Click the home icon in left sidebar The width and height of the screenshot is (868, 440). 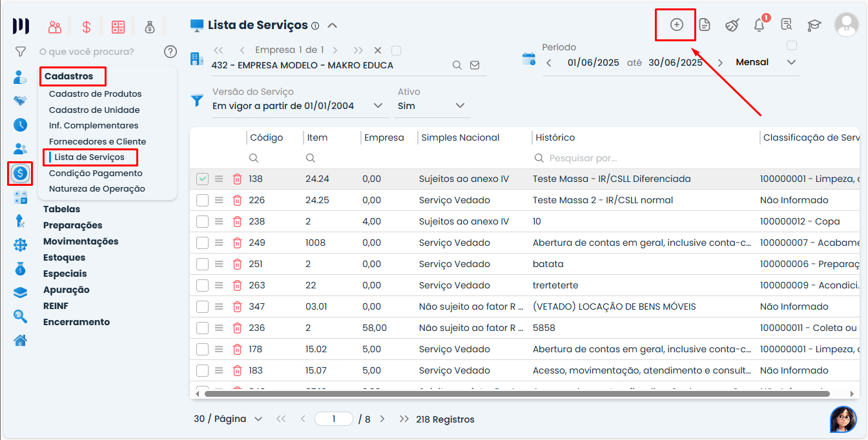pyautogui.click(x=21, y=340)
